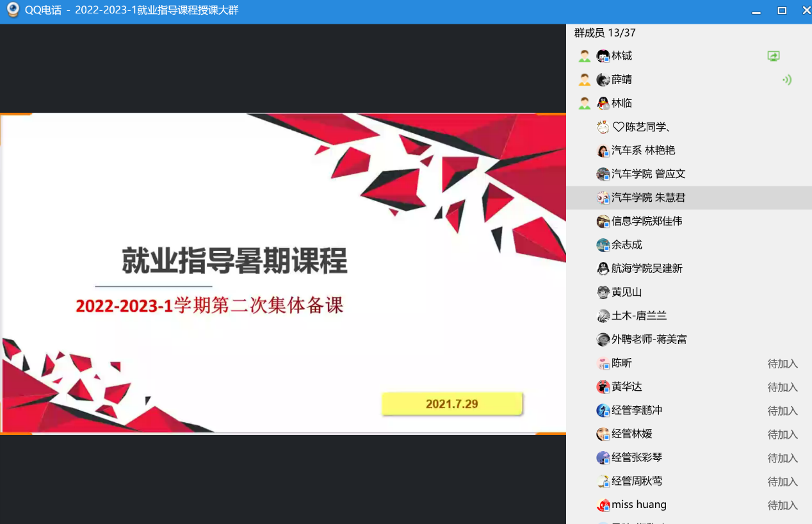Minimize the QQ电话 window
Image resolution: width=812 pixels, height=524 pixels.
click(757, 11)
